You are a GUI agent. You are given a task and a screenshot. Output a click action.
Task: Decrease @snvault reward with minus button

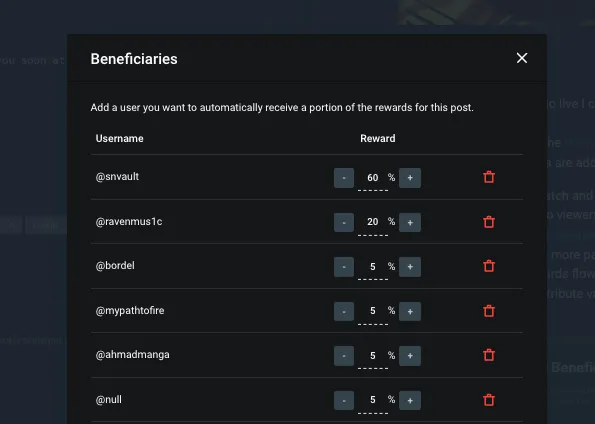(x=344, y=178)
